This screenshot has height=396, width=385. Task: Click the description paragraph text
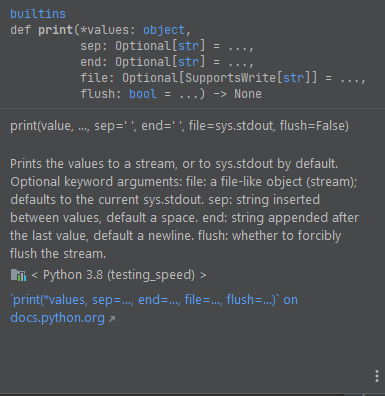(184, 209)
